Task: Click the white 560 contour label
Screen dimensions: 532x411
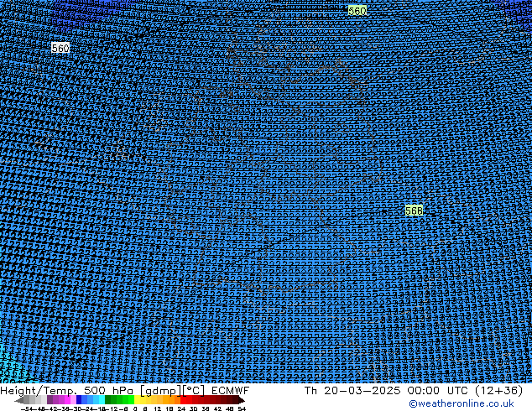Action: (60, 48)
